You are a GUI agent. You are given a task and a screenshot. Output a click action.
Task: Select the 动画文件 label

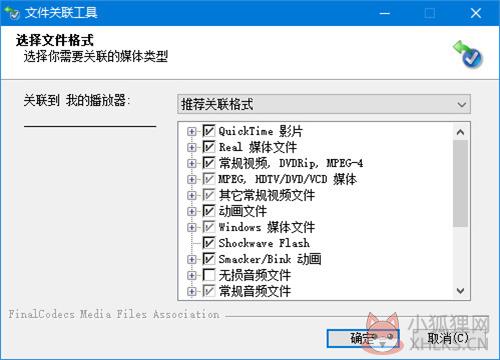coord(243,211)
